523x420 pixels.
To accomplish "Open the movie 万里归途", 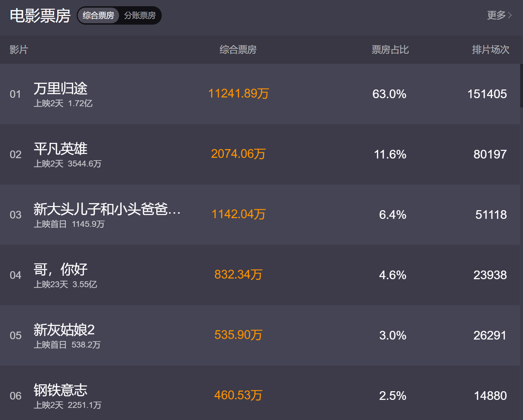I will point(61,89).
